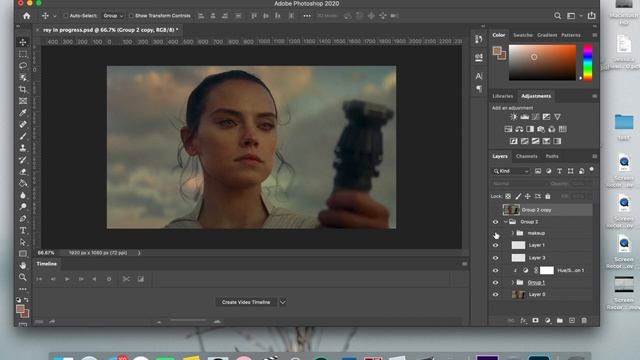
Task: Create a new group folder
Action: tap(560, 321)
